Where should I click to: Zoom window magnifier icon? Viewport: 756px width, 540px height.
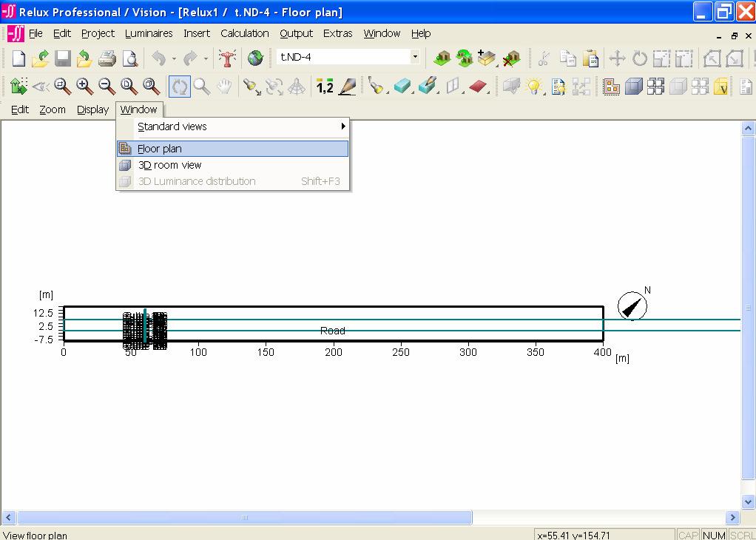(x=62, y=87)
